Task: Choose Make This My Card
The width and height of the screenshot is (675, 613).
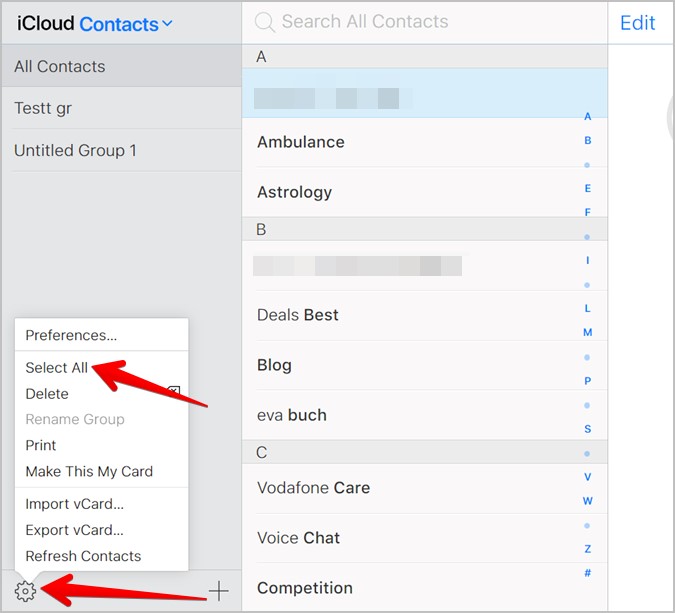Action: coord(102,471)
